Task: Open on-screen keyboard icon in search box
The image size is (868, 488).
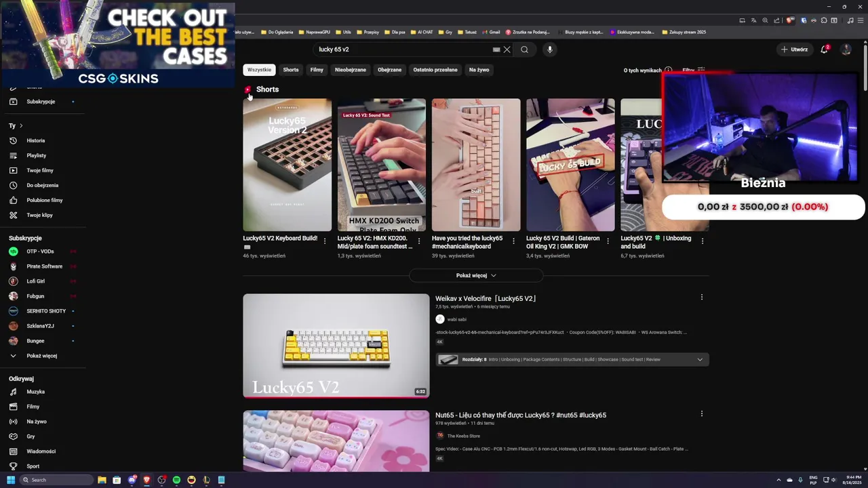Action: (x=496, y=49)
